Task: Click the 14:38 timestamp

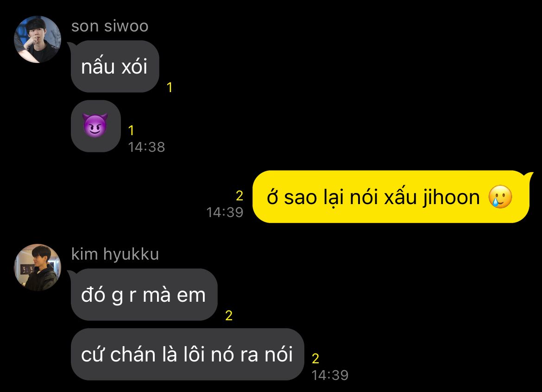Action: [146, 147]
